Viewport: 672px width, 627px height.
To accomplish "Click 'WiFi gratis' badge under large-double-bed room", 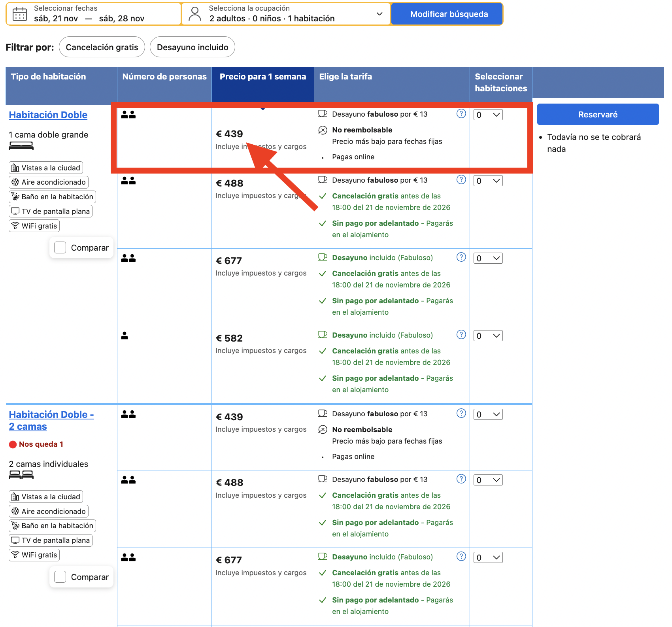I will pos(34,226).
